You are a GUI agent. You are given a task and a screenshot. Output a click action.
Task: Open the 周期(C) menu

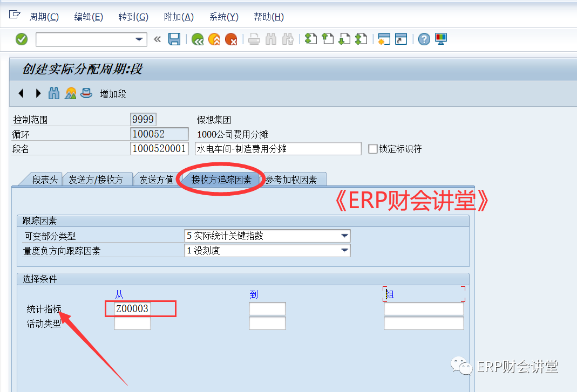tap(44, 17)
